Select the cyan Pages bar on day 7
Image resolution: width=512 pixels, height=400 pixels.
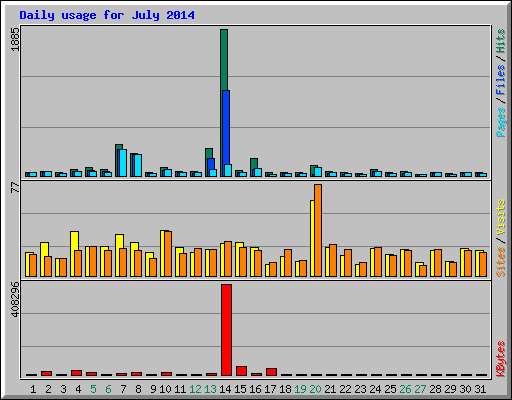(x=123, y=163)
